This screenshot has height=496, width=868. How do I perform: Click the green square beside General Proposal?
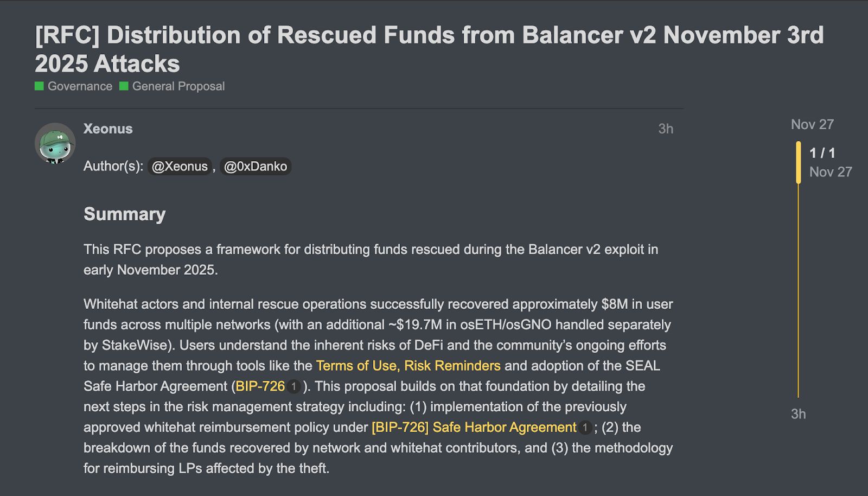124,86
